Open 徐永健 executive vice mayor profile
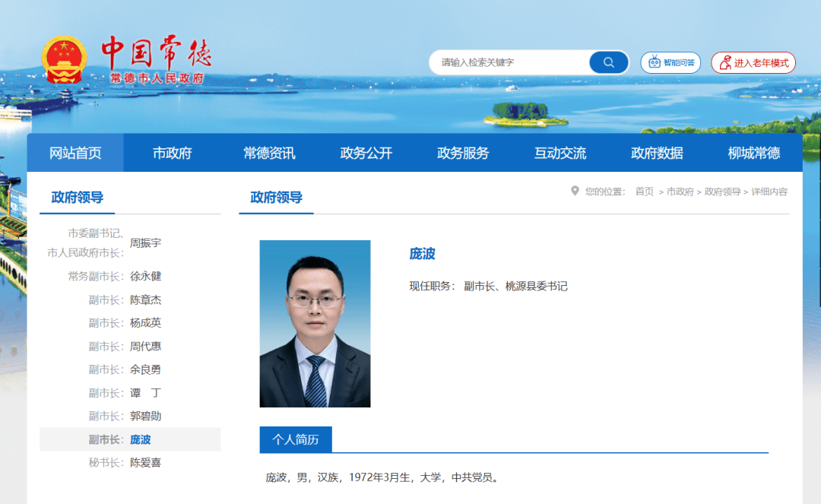This screenshot has height=504, width=821. coord(145,277)
